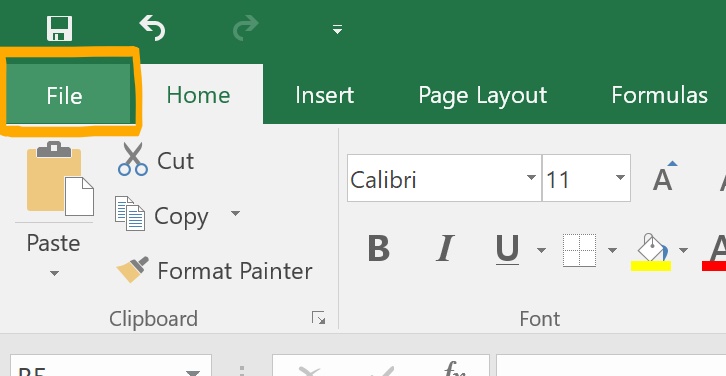Image resolution: width=726 pixels, height=376 pixels.
Task: Click the Copy icon
Action: tap(130, 213)
